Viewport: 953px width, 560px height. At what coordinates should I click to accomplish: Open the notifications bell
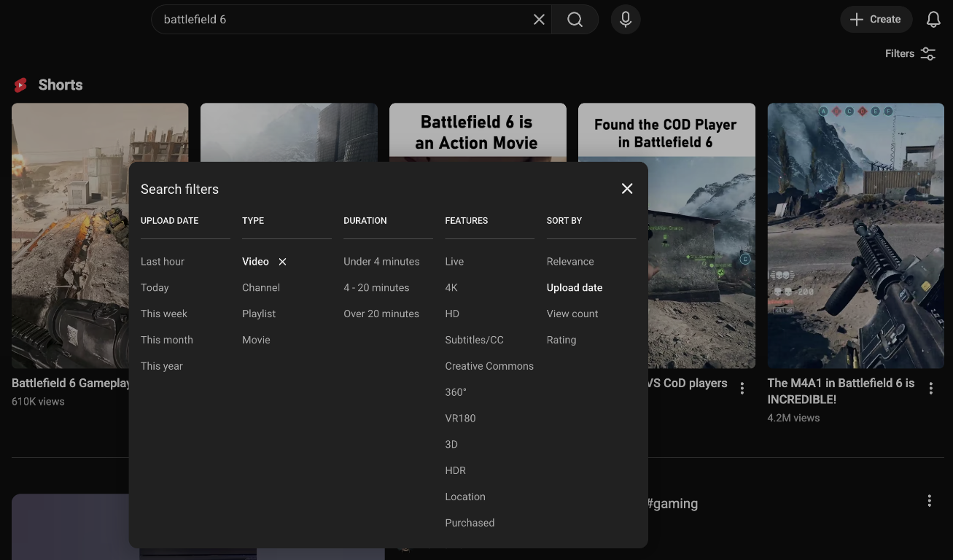pyautogui.click(x=933, y=19)
